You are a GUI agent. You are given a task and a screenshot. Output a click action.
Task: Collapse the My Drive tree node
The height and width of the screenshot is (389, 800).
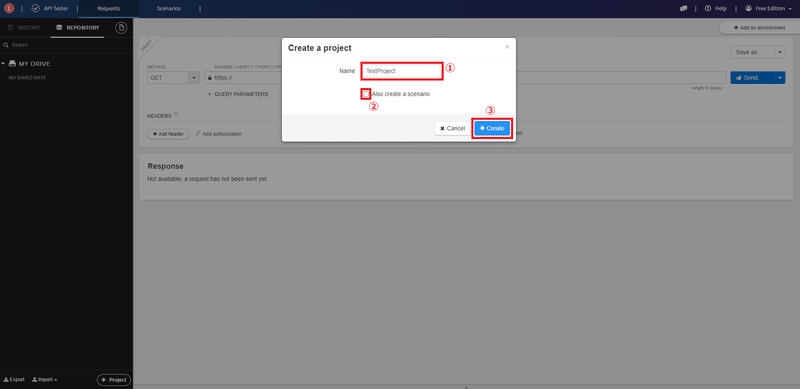pos(3,64)
